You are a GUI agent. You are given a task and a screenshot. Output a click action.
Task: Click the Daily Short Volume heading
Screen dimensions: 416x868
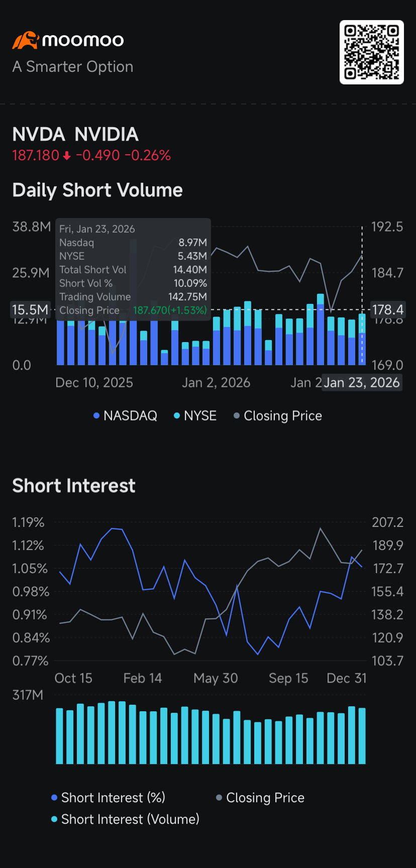(97, 190)
